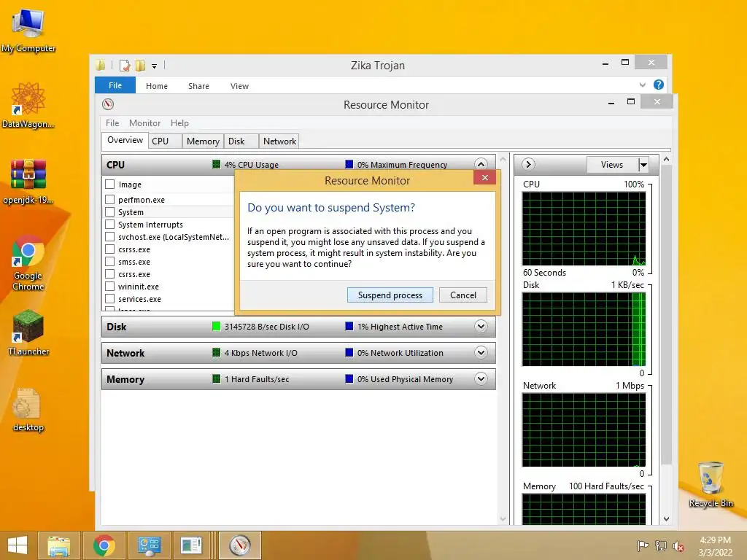Click the New Folder quick access icon in Zika Trojan
The height and width of the screenshot is (560, 747).
pos(140,65)
